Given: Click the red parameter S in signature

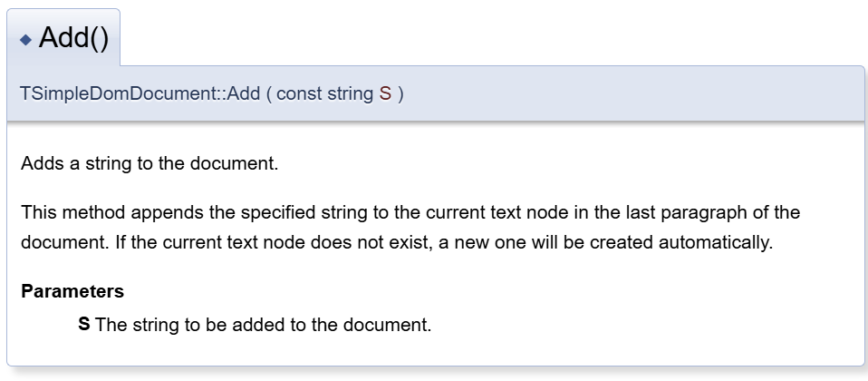Looking at the screenshot, I should point(385,93).
